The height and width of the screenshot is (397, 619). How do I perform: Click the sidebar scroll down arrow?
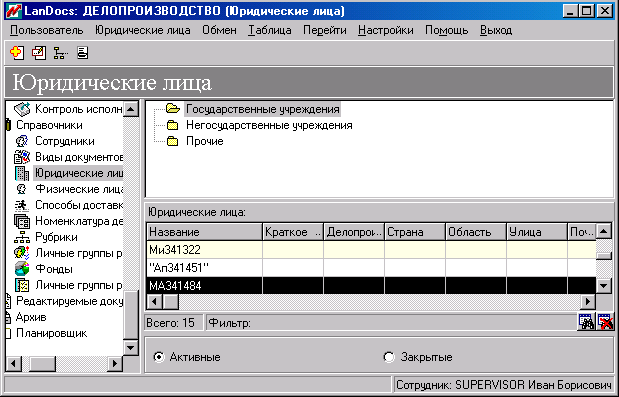click(x=131, y=348)
